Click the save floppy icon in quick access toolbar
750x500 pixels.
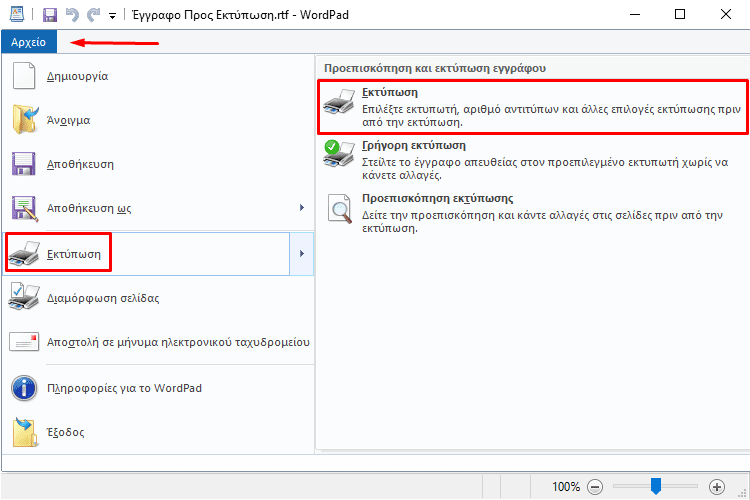tap(50, 15)
